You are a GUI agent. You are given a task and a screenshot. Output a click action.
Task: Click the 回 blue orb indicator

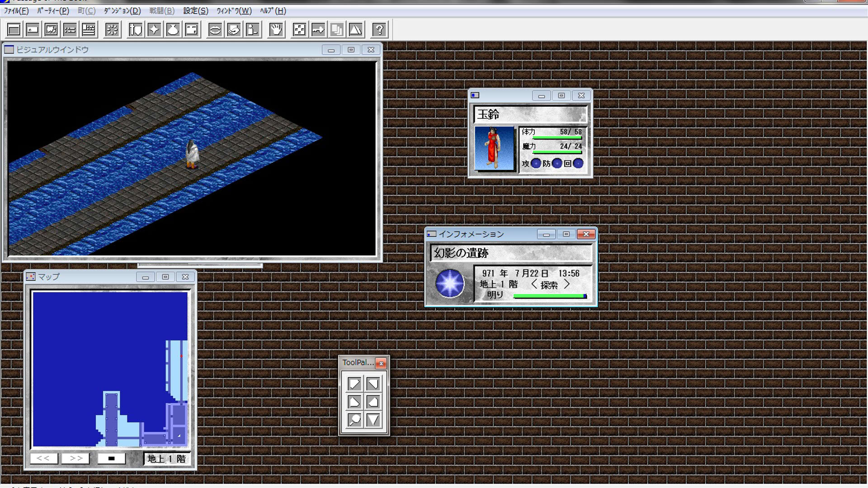click(578, 163)
